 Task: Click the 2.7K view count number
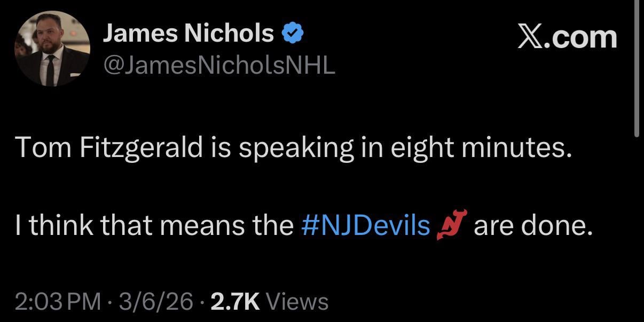tap(235, 302)
